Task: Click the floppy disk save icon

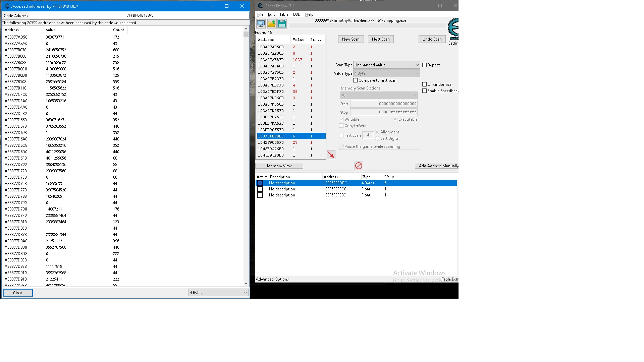Action: pyautogui.click(x=282, y=24)
